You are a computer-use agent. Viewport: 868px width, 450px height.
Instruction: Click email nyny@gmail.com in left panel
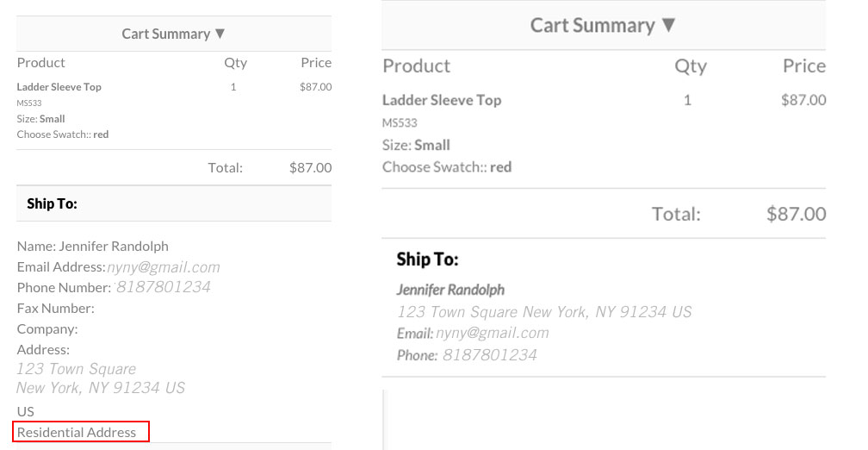(x=164, y=267)
